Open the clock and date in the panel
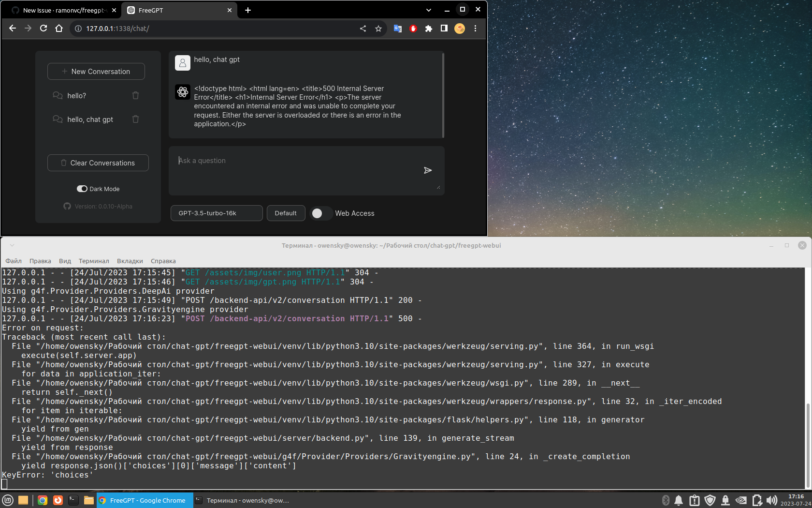The height and width of the screenshot is (508, 812). tap(796, 500)
